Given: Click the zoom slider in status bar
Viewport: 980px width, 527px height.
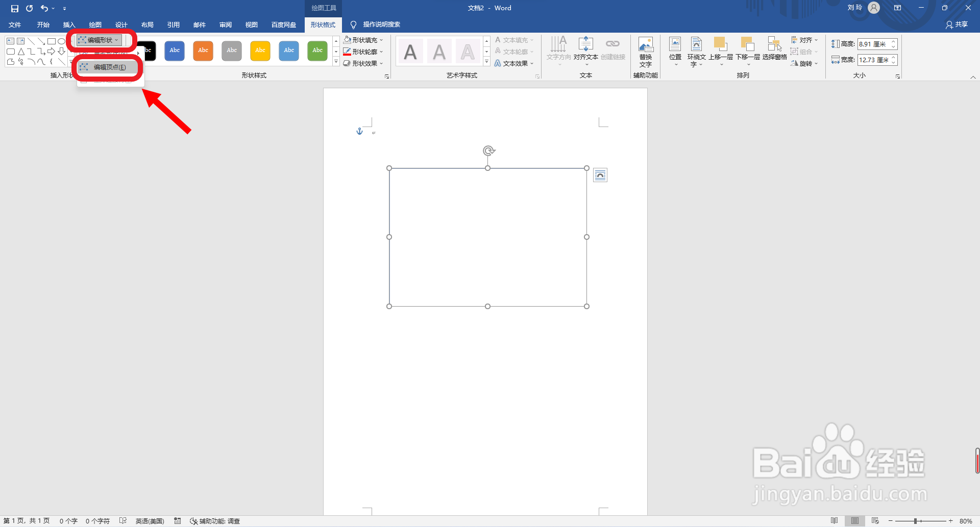Looking at the screenshot, I should click(920, 521).
